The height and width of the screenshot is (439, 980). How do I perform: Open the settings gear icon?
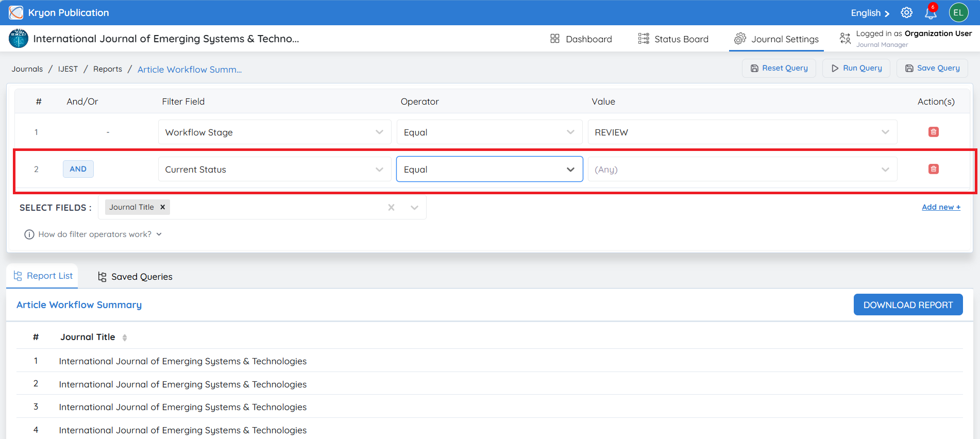click(x=906, y=13)
